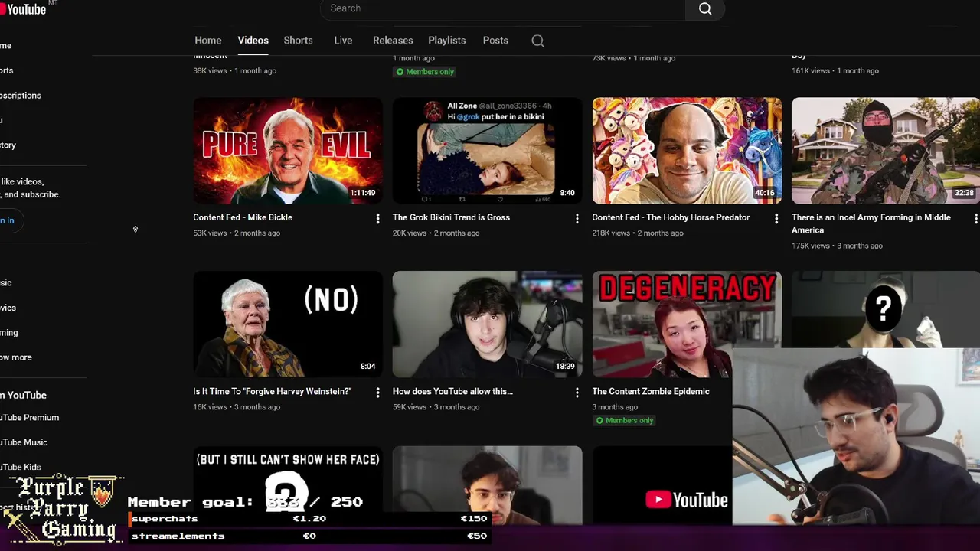
Task: Open the Shorts tab
Action: pos(298,41)
